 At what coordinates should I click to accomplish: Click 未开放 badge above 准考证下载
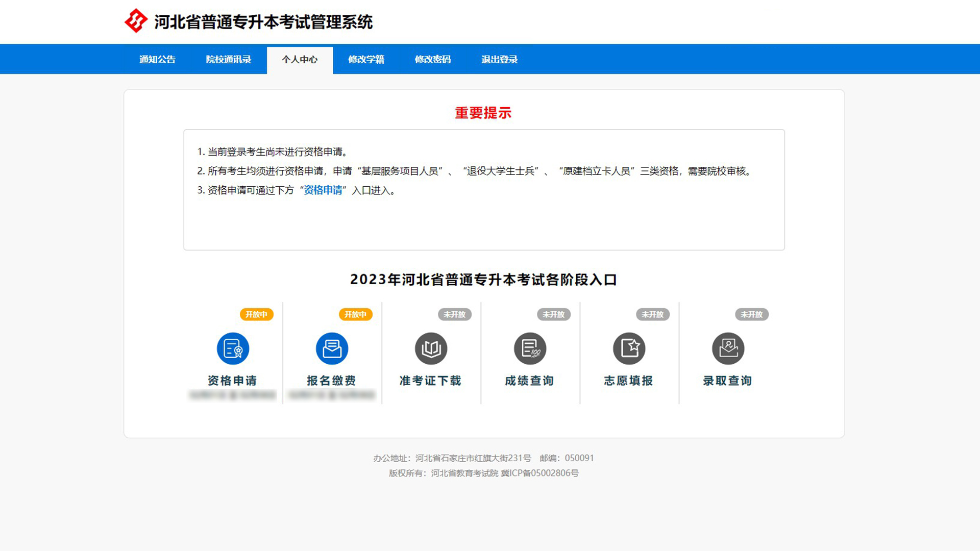click(454, 314)
